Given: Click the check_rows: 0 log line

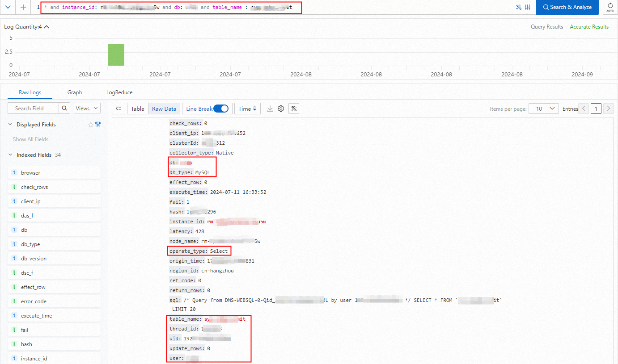Looking at the screenshot, I should (188, 123).
